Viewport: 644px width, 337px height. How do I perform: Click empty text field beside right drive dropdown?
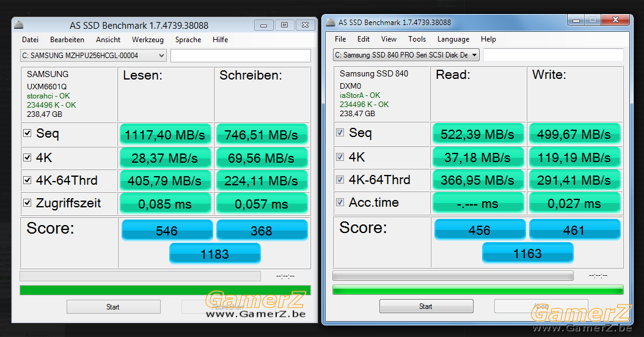click(554, 54)
